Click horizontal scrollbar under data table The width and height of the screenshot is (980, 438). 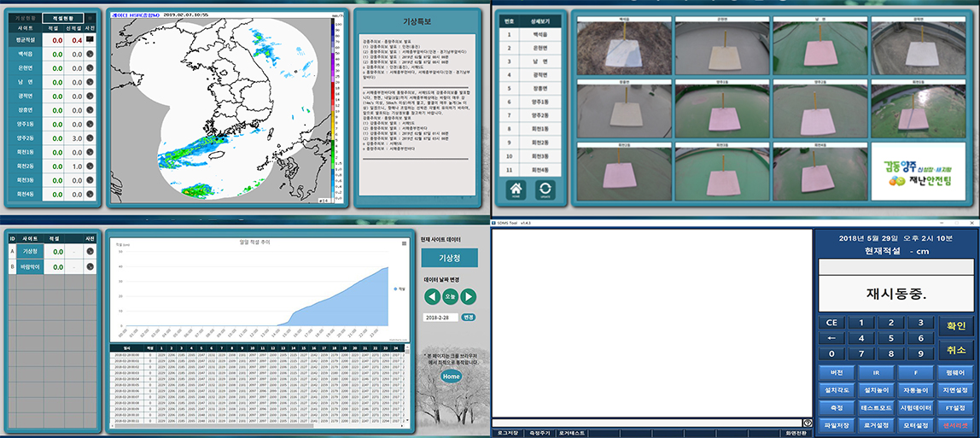tap(259, 425)
